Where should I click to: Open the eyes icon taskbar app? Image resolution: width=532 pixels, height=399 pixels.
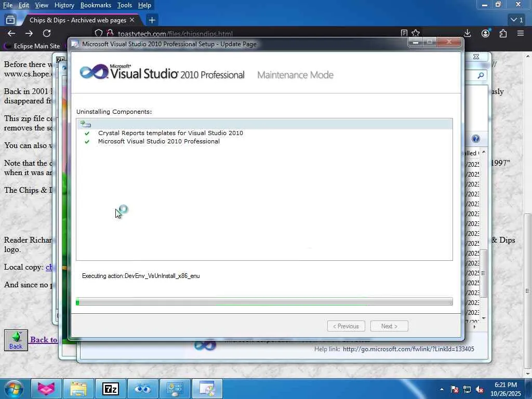[x=143, y=389]
